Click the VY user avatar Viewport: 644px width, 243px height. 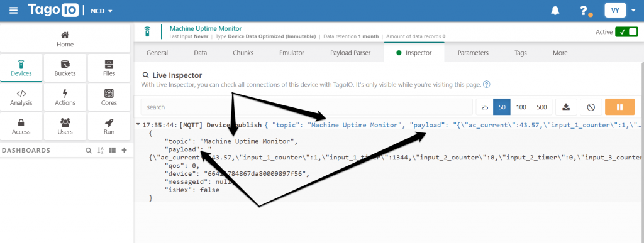(615, 10)
